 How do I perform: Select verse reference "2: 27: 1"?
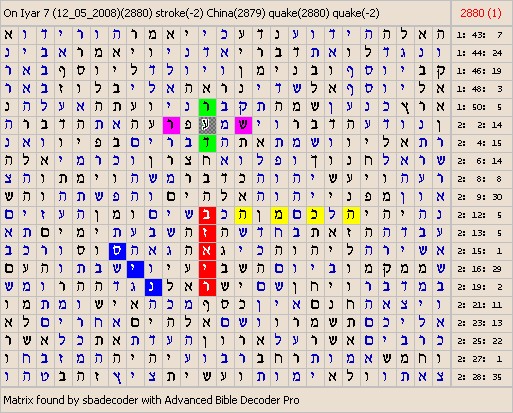click(x=479, y=359)
